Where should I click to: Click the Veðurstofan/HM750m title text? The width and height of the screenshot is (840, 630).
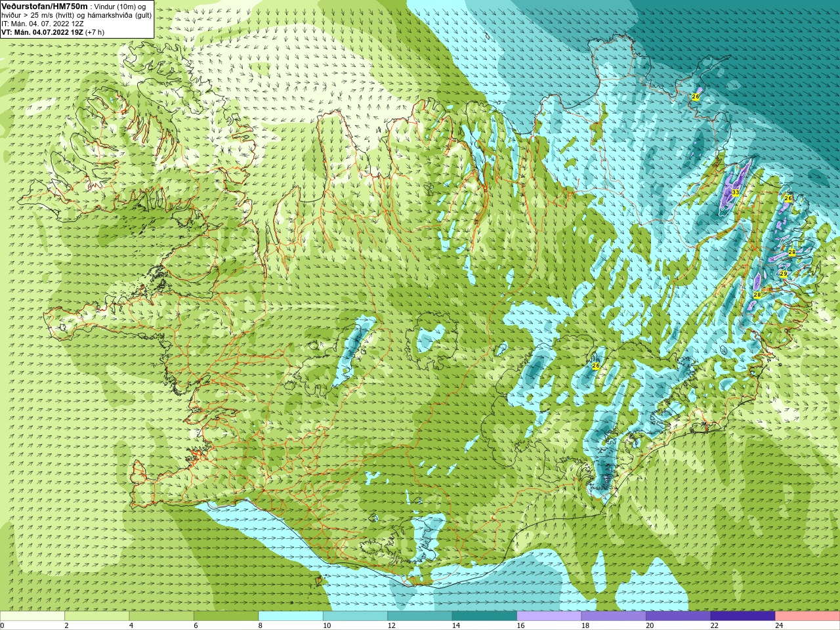45,6
